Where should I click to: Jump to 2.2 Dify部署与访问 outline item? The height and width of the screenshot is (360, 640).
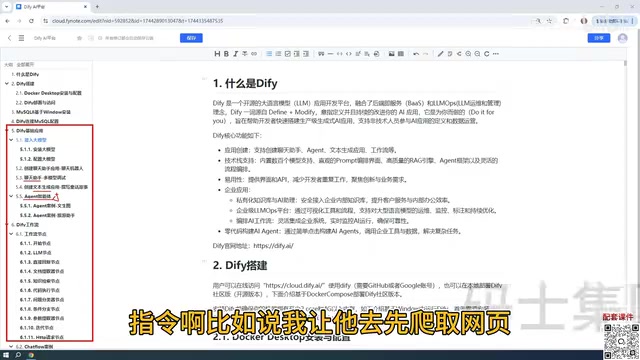36,102
